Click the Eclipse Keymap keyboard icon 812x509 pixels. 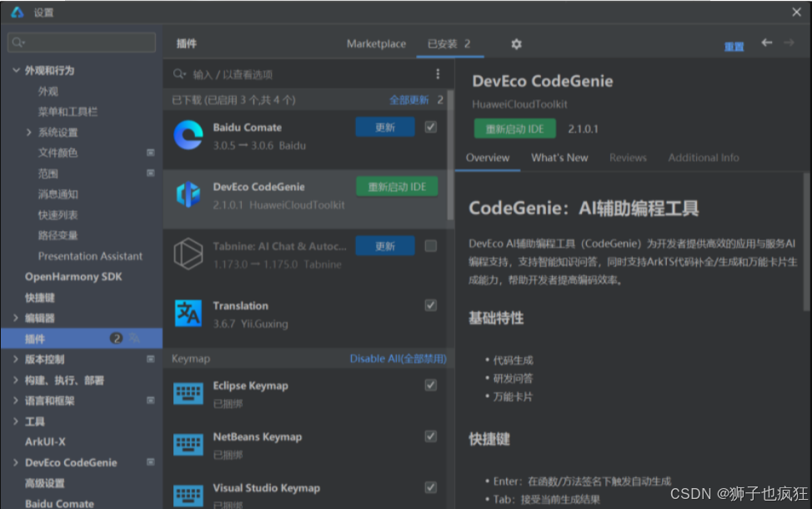[x=188, y=393]
